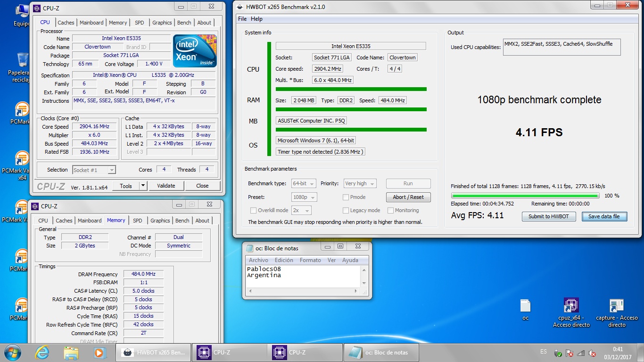This screenshot has height=362, width=644.
Task: Open the oc file icon on the desktop
Action: point(525,310)
